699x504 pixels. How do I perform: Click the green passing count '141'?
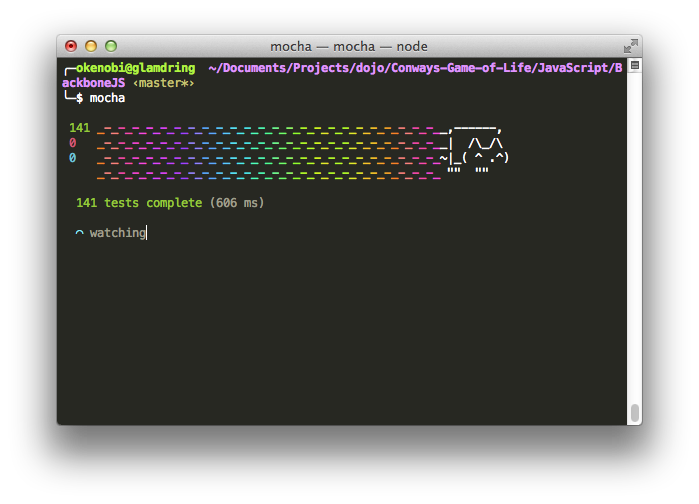click(79, 128)
